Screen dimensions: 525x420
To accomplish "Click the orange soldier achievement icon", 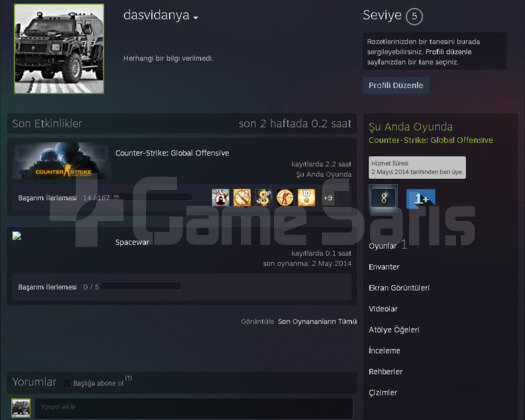I will [x=285, y=197].
